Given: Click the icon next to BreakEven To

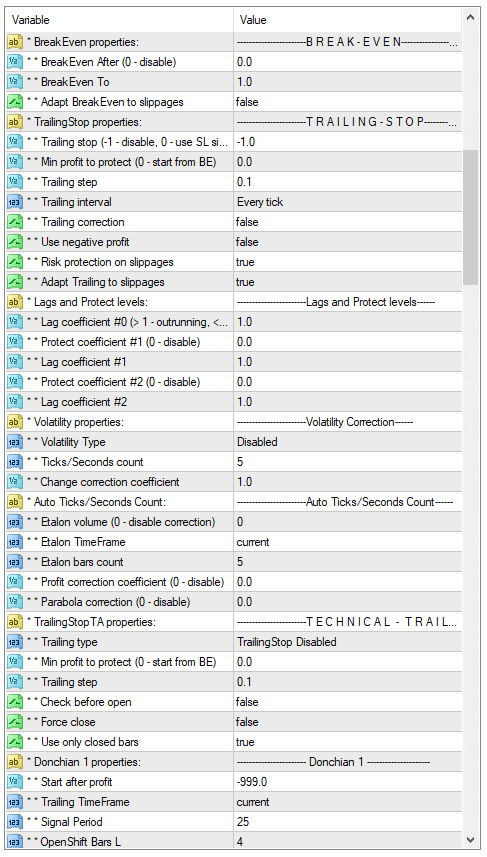Looking at the screenshot, I should click(15, 82).
